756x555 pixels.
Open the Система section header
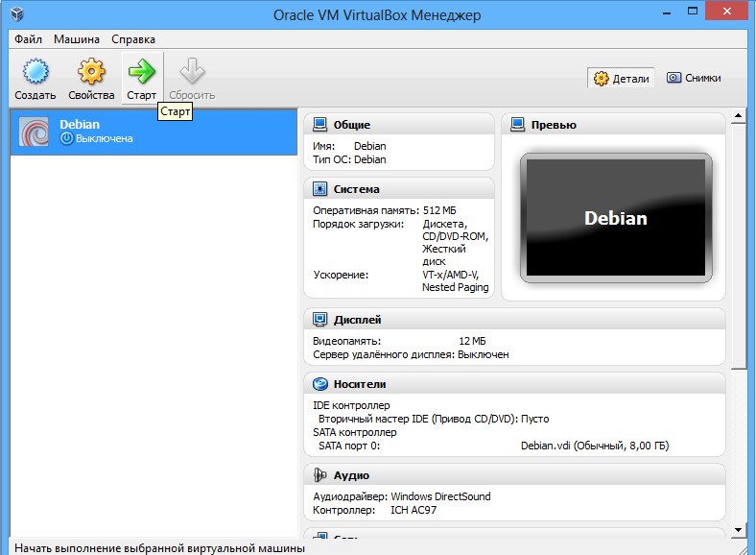(399, 189)
